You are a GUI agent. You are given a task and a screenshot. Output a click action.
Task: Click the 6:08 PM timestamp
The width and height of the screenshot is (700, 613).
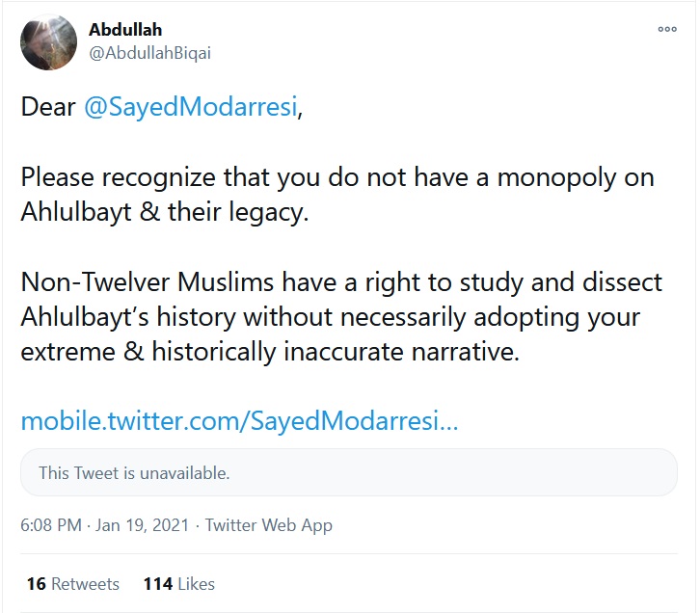[51, 525]
